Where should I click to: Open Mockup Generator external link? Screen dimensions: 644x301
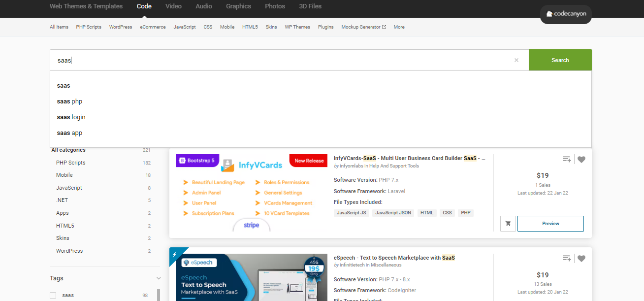coord(363,27)
